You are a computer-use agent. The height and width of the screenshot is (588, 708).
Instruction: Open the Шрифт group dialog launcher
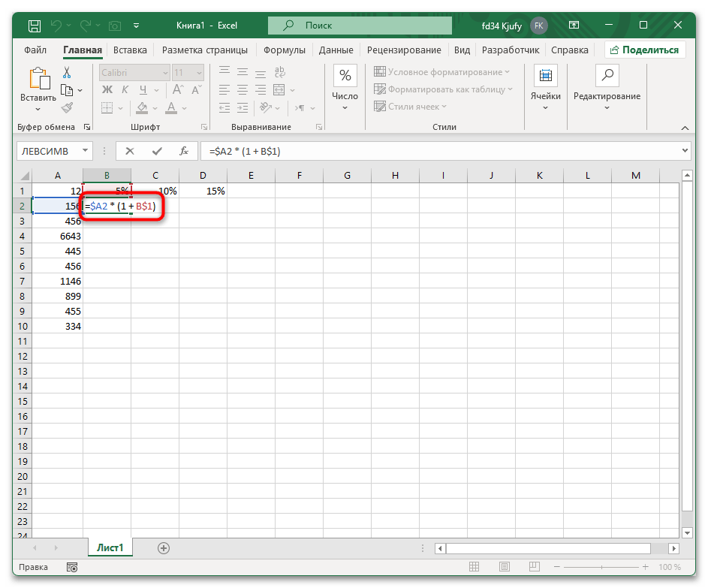point(204,128)
